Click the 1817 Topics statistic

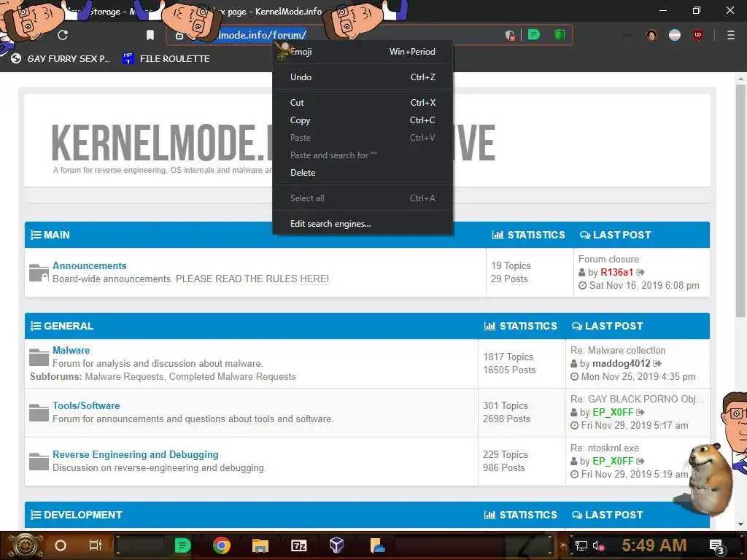[x=508, y=357]
